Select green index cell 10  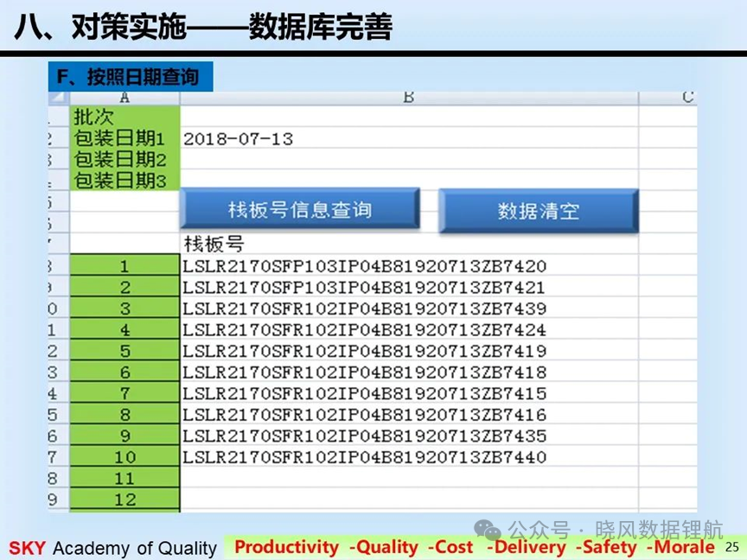tap(124, 456)
